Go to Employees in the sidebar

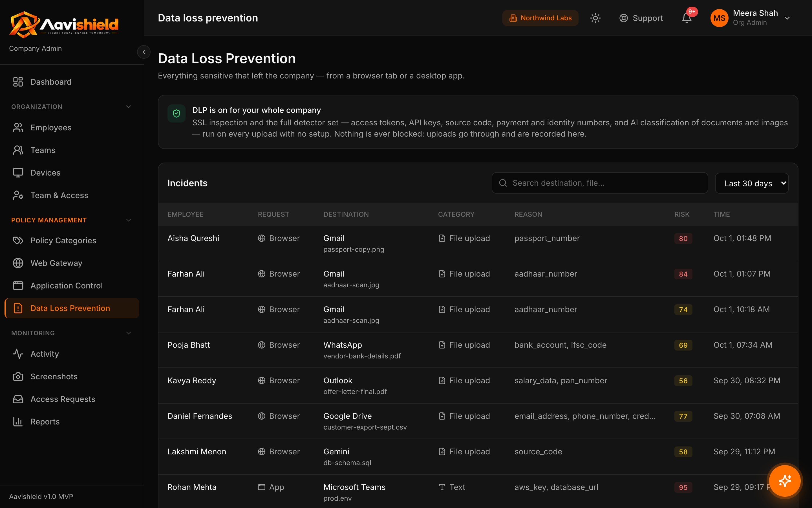tap(72, 128)
